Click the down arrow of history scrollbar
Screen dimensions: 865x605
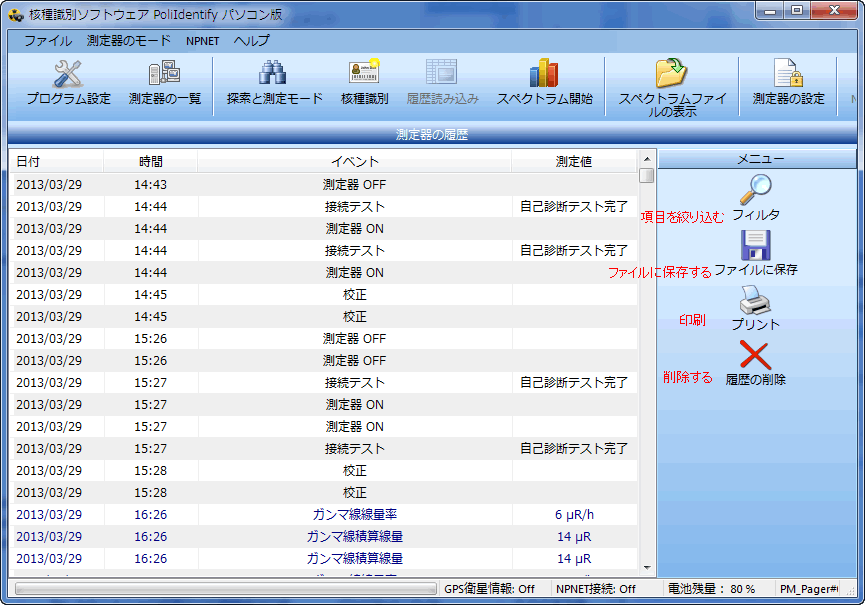coord(647,567)
